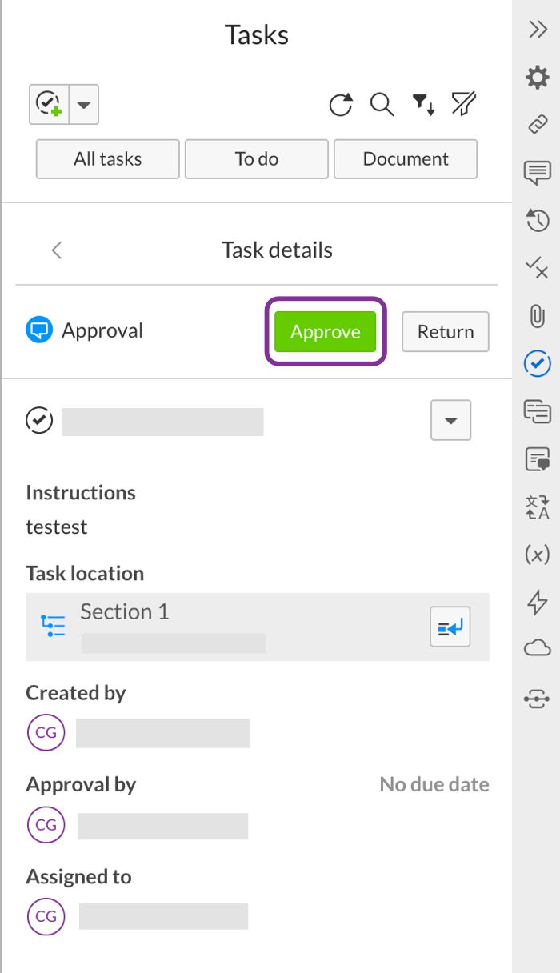The height and width of the screenshot is (973, 560).
Task: Toggle the To do filter
Action: click(256, 158)
